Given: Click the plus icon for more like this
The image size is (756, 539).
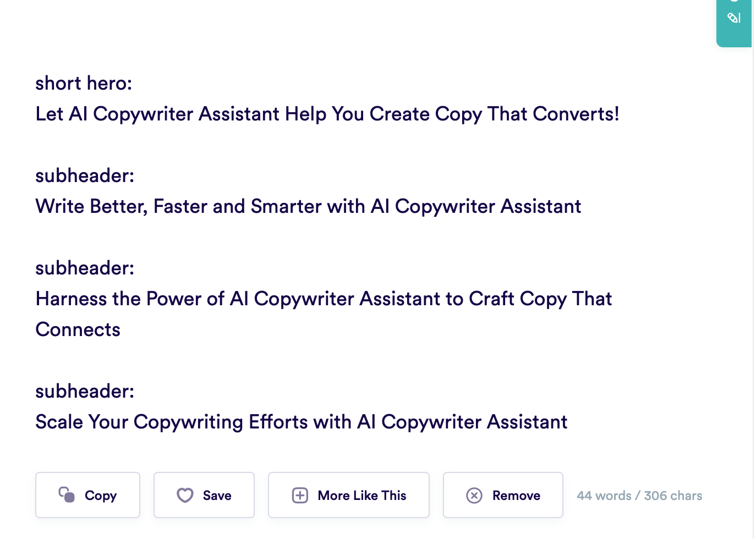Looking at the screenshot, I should coord(300,496).
